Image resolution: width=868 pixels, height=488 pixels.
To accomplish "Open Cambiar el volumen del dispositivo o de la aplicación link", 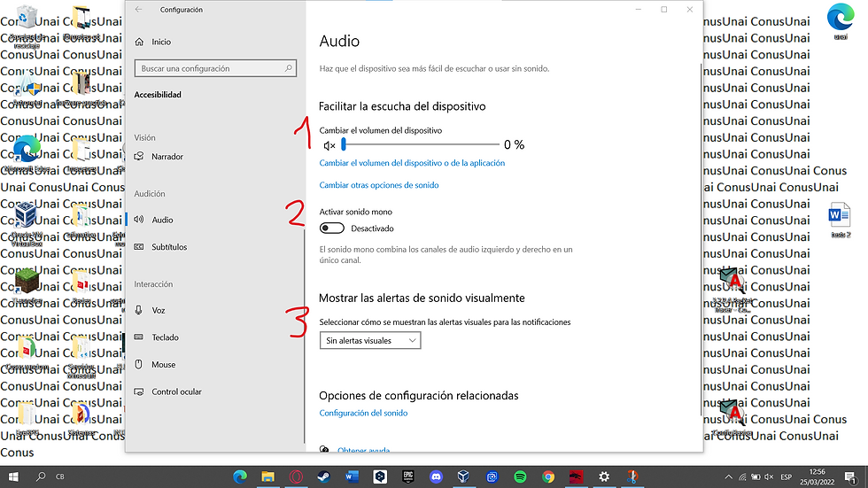I will coord(412,163).
